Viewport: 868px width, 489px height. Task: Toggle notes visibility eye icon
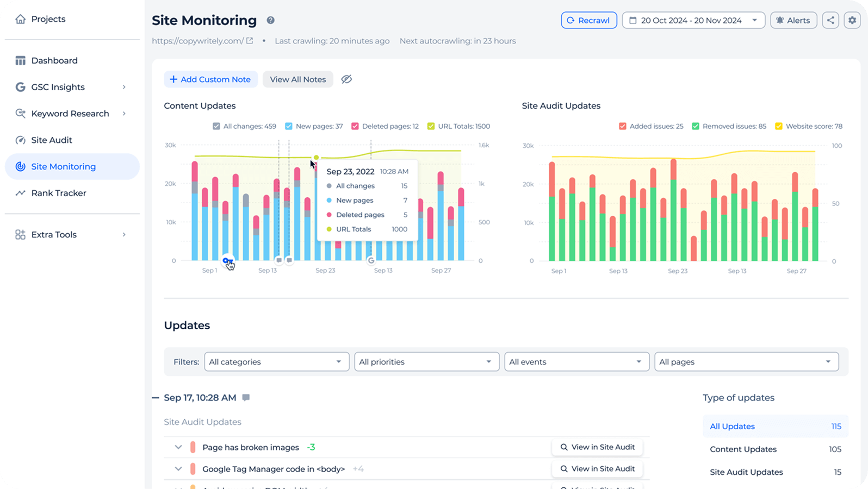point(346,79)
